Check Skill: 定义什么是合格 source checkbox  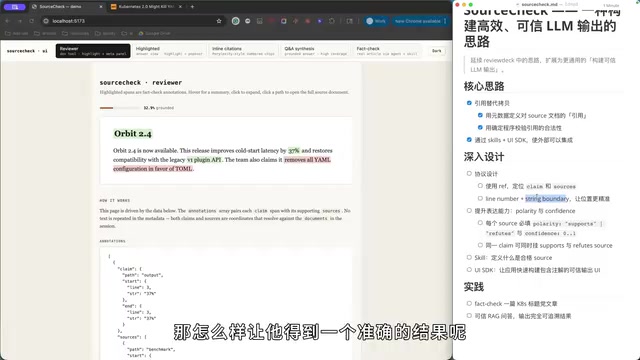click(469, 257)
